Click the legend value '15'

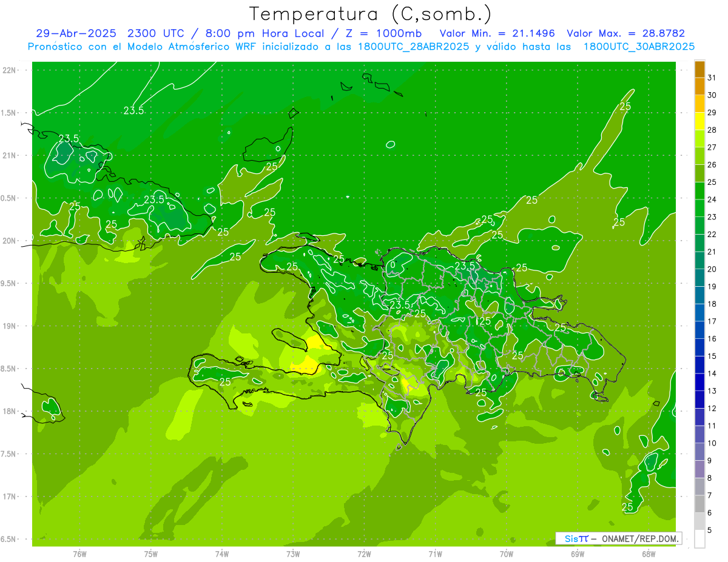pyautogui.click(x=712, y=356)
